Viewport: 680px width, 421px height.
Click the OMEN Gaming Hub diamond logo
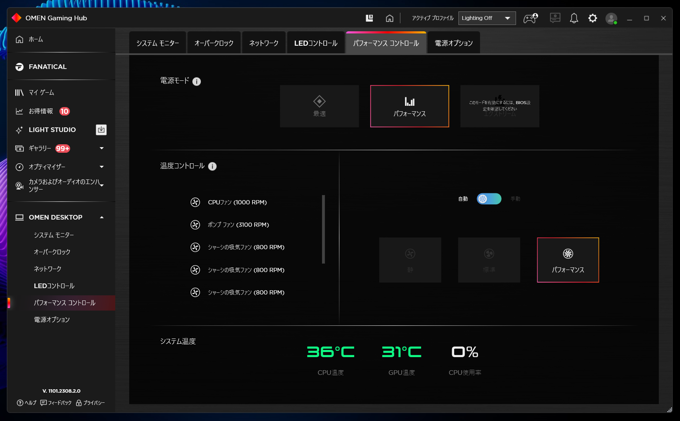click(x=16, y=18)
